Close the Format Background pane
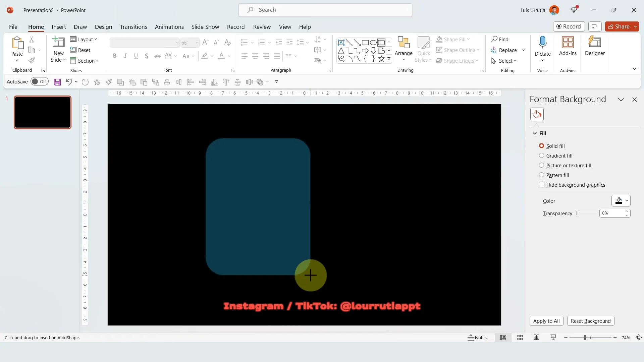This screenshot has height=362, width=644. click(634, 100)
